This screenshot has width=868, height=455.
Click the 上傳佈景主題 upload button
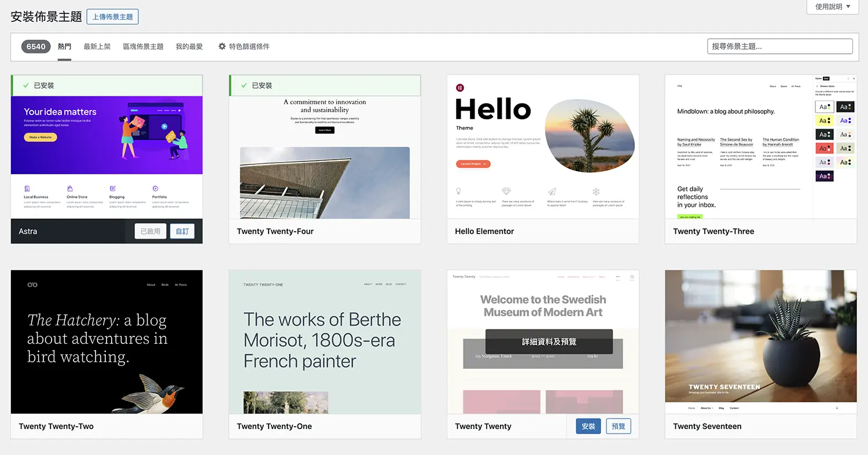(112, 17)
